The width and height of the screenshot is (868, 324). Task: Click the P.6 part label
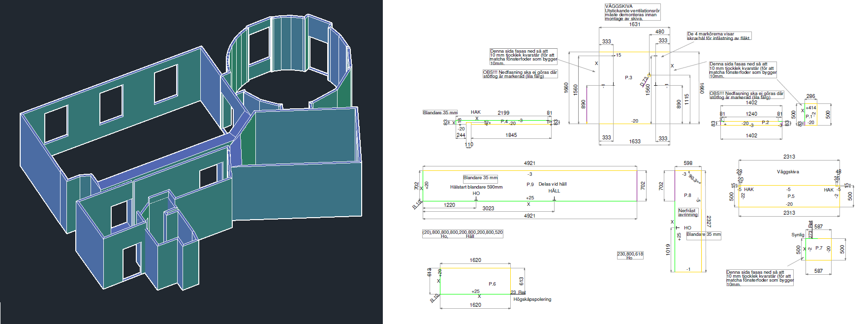[492, 284]
